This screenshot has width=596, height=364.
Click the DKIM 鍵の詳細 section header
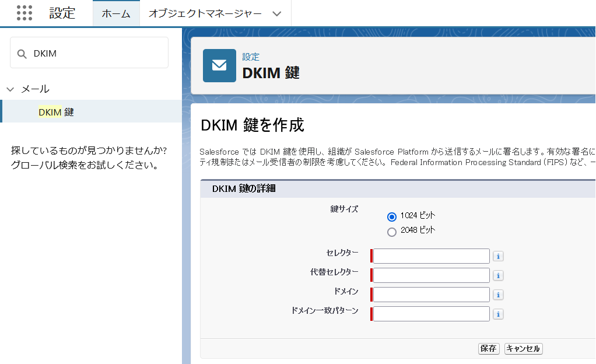click(244, 188)
